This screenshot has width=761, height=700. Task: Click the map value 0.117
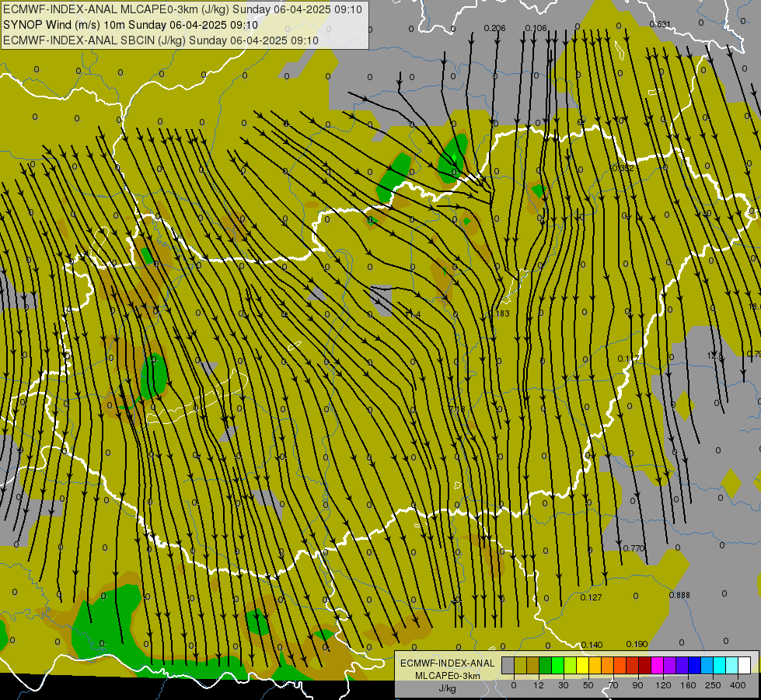coord(629,359)
